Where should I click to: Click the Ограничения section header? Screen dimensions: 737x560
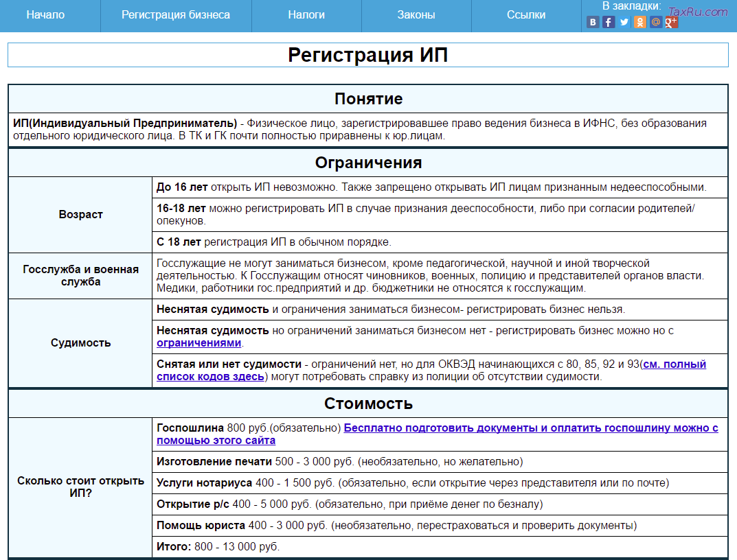(x=368, y=163)
